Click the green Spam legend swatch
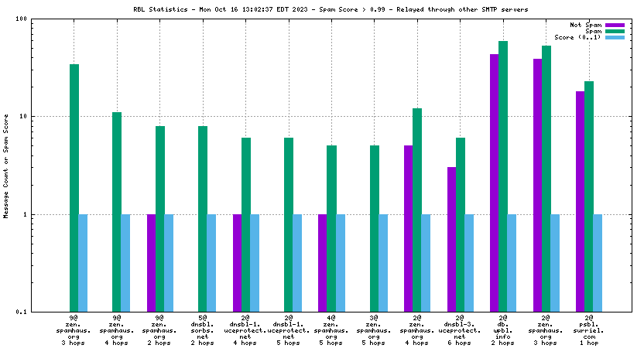 [x=615, y=31]
